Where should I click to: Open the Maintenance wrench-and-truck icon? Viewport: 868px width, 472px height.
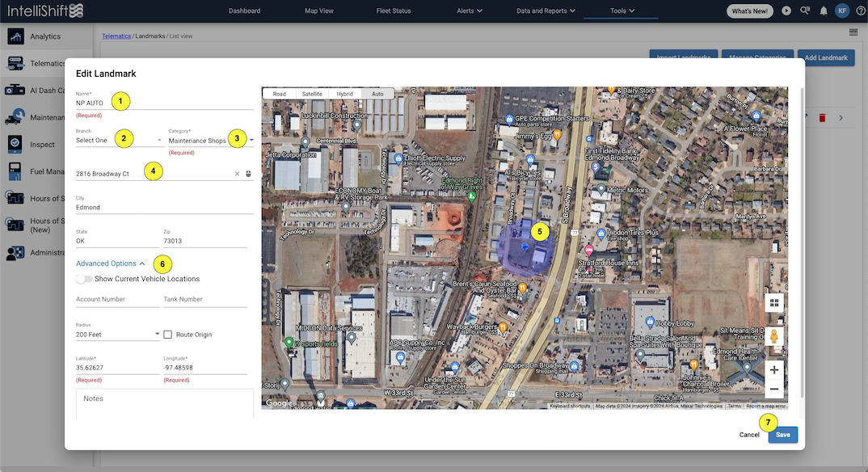(x=15, y=117)
